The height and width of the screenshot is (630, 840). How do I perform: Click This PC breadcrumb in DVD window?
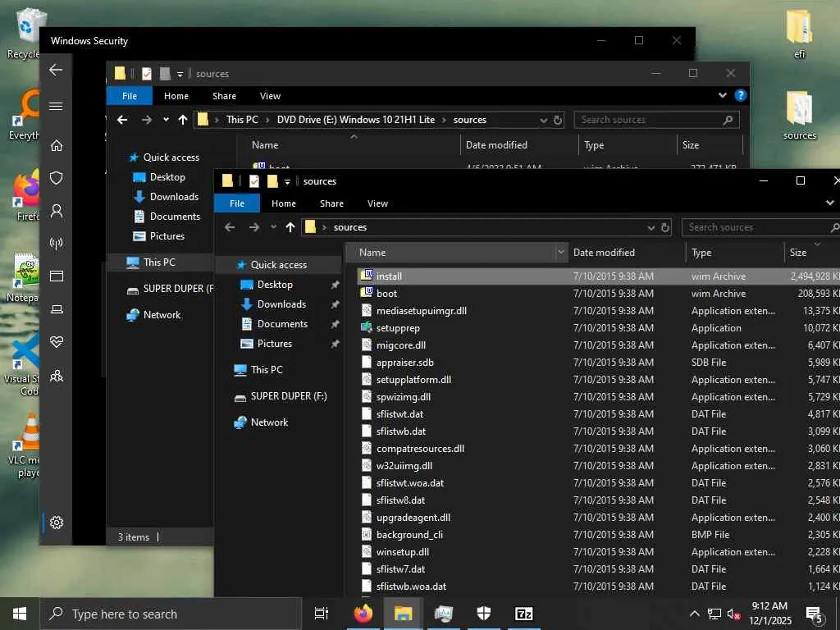coord(242,120)
